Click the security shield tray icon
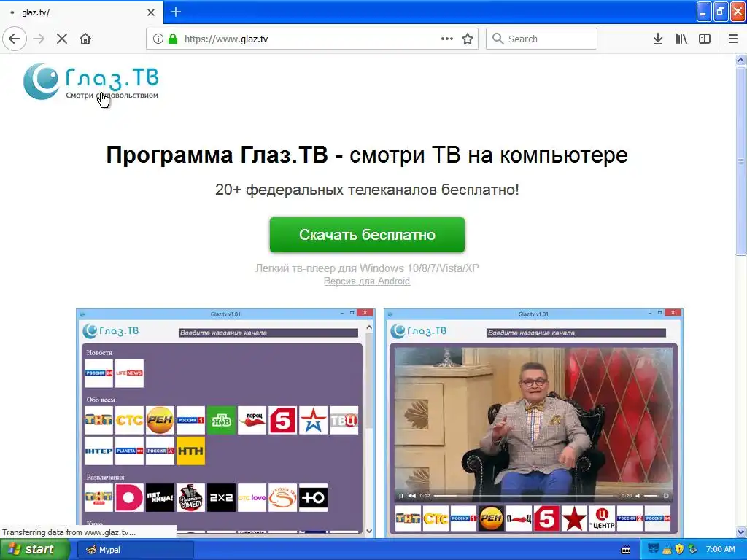This screenshot has height=560, width=747. [679, 549]
